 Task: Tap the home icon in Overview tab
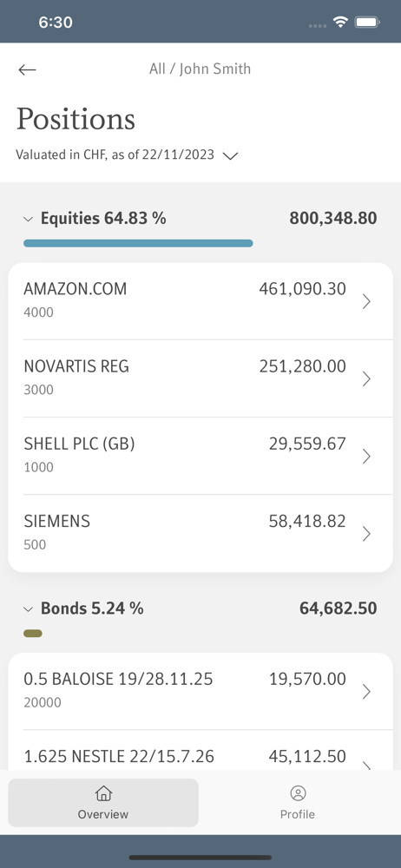[x=103, y=793]
